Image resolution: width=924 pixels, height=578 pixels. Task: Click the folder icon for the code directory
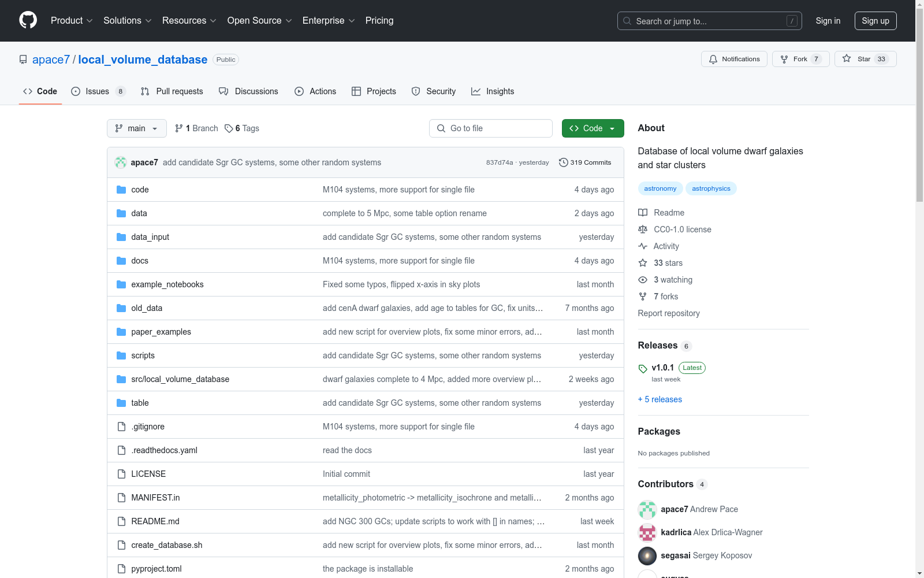[x=121, y=190]
